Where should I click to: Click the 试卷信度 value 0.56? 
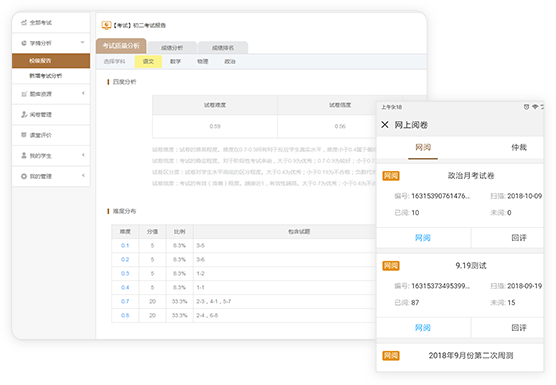pyautogui.click(x=340, y=127)
